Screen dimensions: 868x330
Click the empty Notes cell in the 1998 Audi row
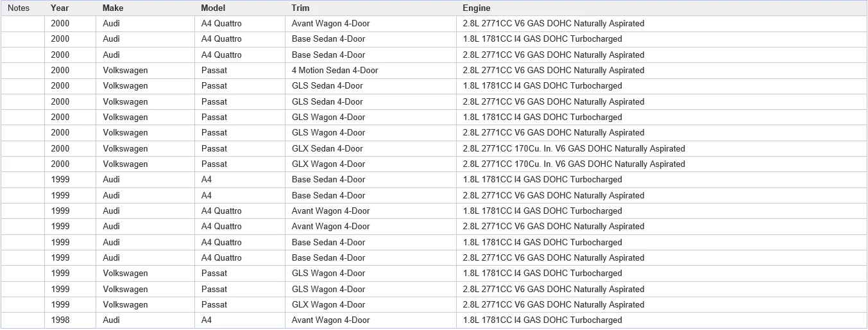[x=22, y=320]
